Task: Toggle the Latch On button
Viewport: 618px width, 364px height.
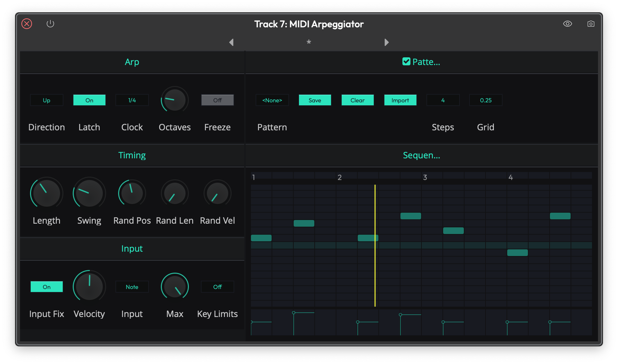Action: 89,100
